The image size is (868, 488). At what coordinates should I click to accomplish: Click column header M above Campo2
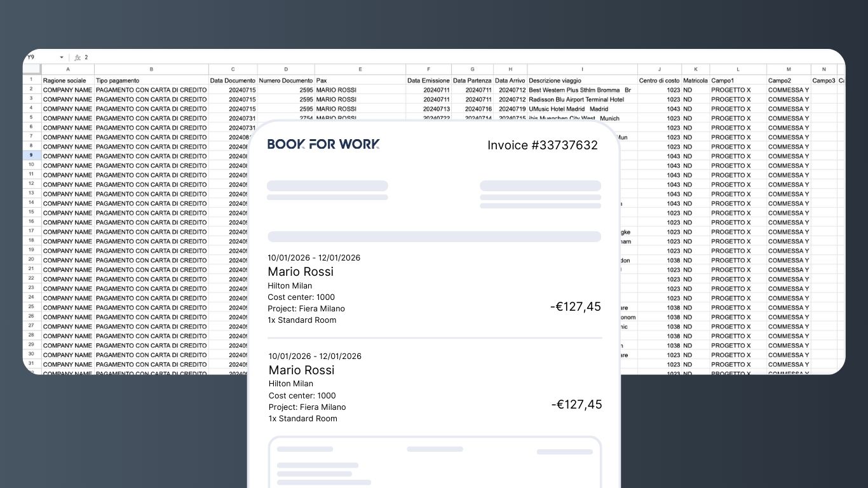788,69
